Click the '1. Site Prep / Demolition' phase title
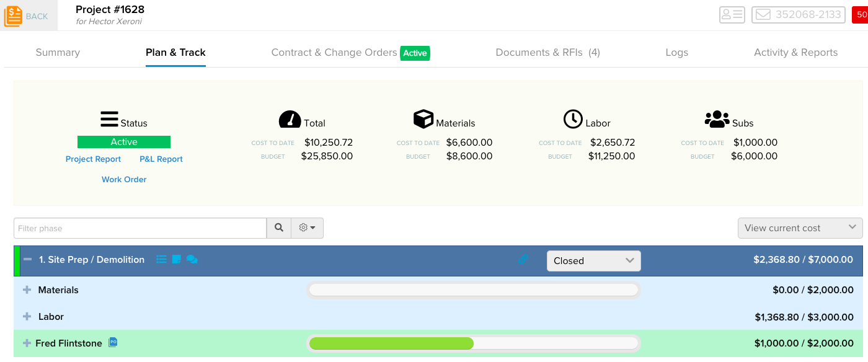Image resolution: width=868 pixels, height=362 pixels. 92,260
